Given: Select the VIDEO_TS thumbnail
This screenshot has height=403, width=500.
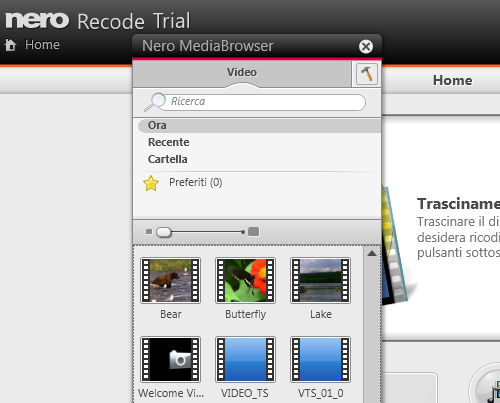Looking at the screenshot, I should click(245, 360).
